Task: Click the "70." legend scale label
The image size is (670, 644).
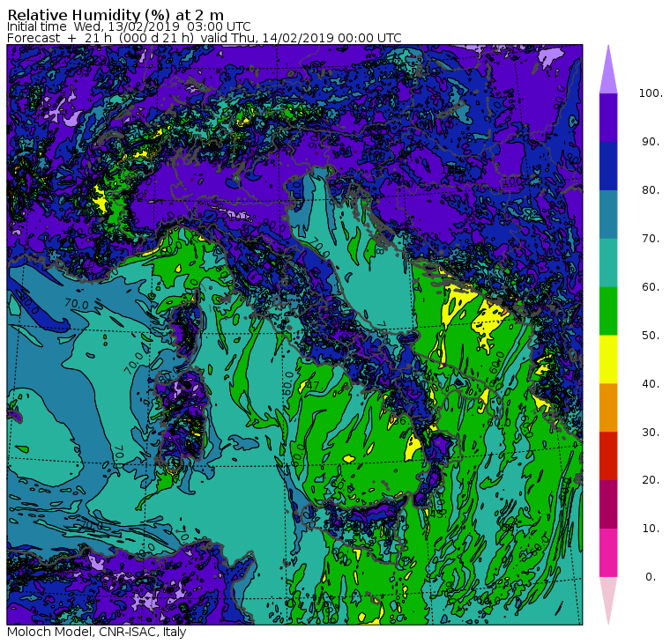Action: coord(651,238)
